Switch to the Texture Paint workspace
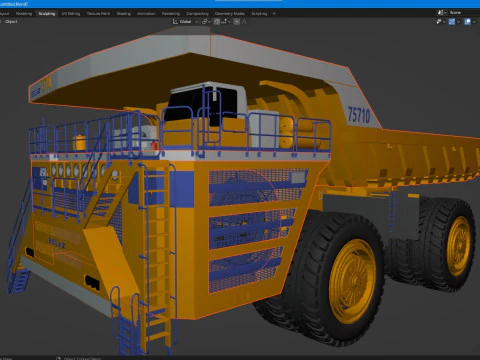The height and width of the screenshot is (360, 480). coord(98,14)
